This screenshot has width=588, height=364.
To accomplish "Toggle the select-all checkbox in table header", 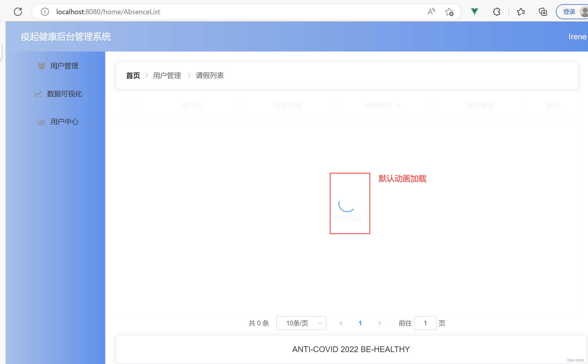I will pos(125,106).
